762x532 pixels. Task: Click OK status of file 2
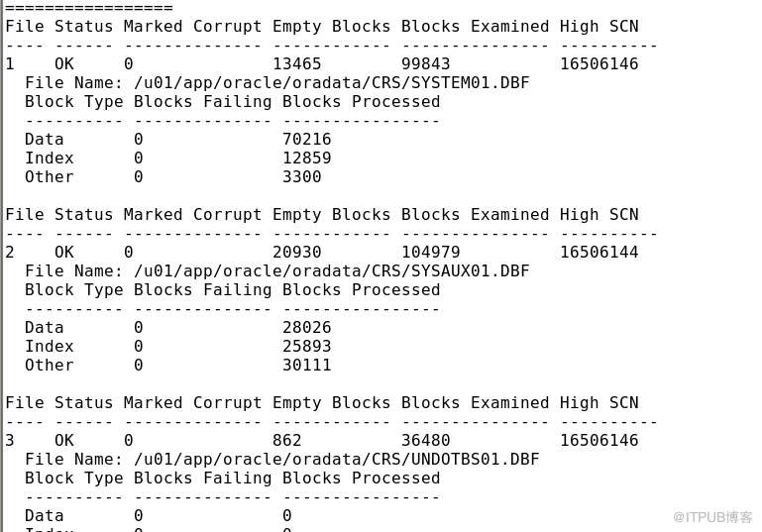(x=64, y=253)
